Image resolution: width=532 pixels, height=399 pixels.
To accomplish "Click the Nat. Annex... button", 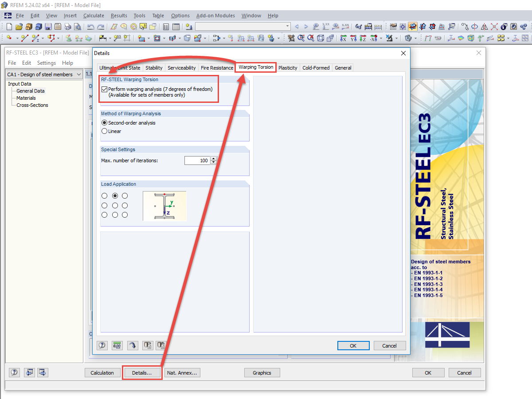I will coord(182,373).
